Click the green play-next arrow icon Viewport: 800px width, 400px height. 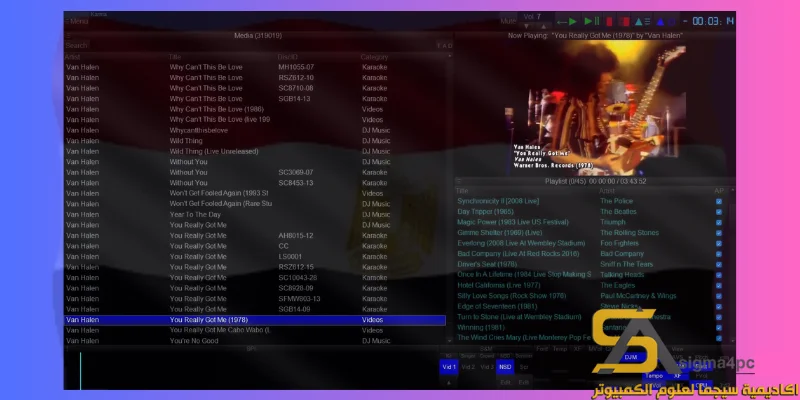pyautogui.click(x=567, y=21)
